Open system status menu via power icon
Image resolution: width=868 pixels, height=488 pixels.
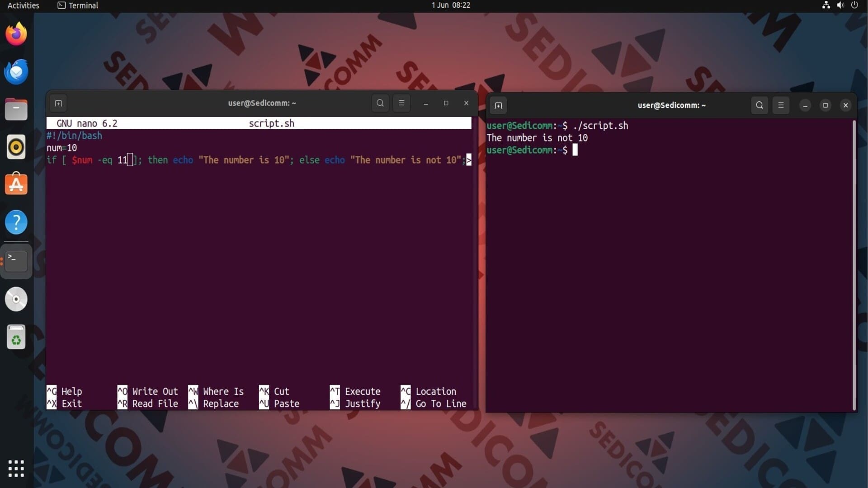pyautogui.click(x=854, y=5)
